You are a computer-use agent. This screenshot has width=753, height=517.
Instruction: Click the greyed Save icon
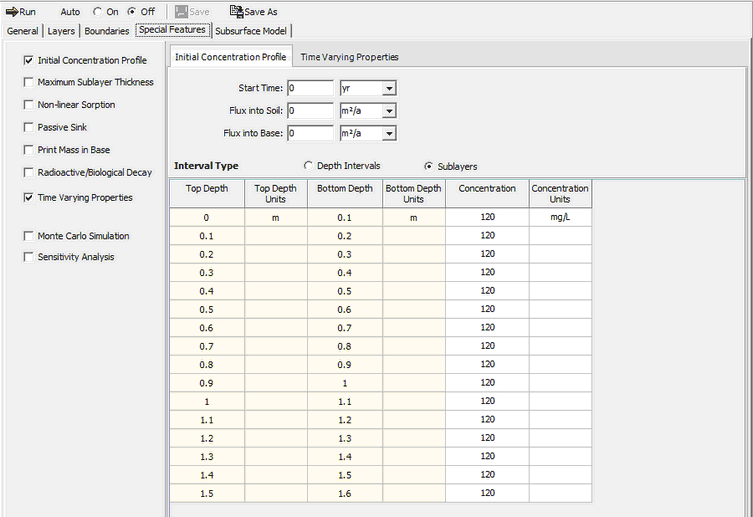(181, 12)
